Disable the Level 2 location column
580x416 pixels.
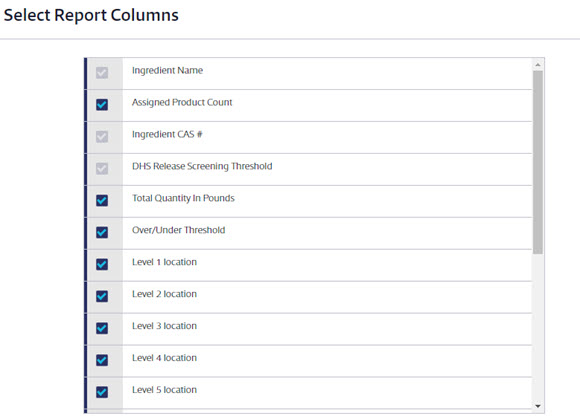tap(102, 296)
